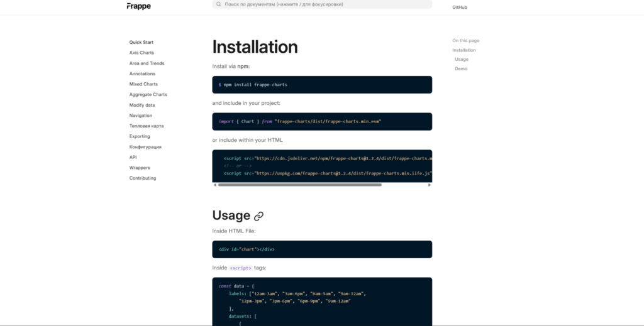This screenshot has width=644, height=326.
Task: Click "or include within your HTML" text
Action: coord(247,140)
